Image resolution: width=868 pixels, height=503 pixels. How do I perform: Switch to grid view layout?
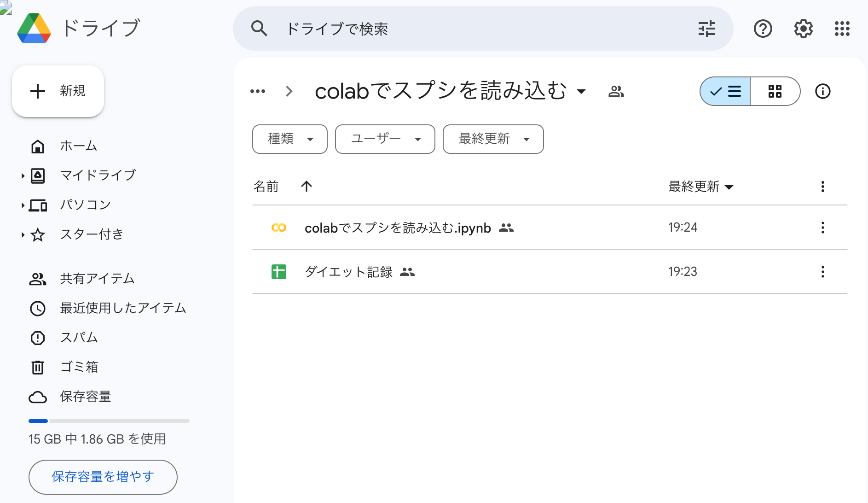775,91
